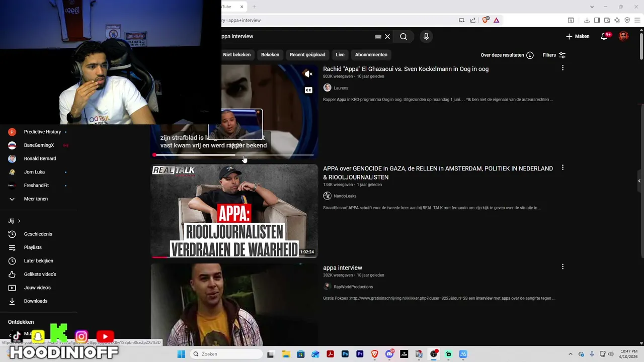Select the Niet bekeken filter chip
Viewport: 644px width, 362px height.
237,54
